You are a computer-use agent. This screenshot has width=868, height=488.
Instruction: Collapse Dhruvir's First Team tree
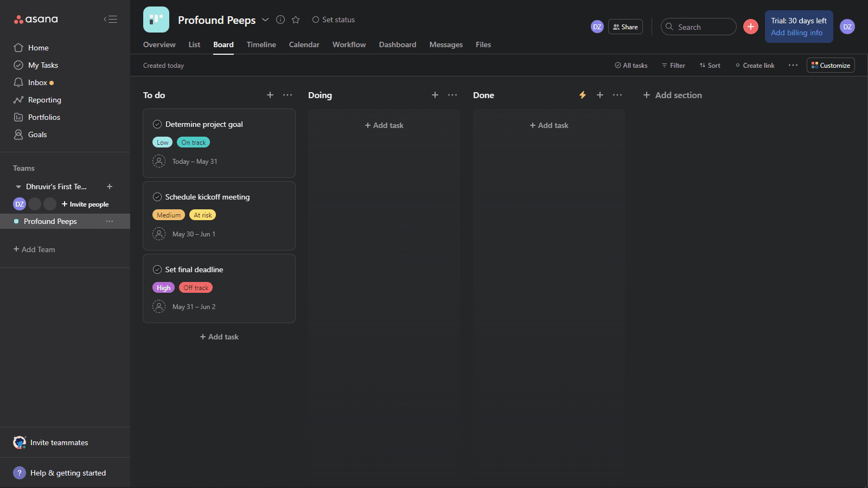coord(18,187)
